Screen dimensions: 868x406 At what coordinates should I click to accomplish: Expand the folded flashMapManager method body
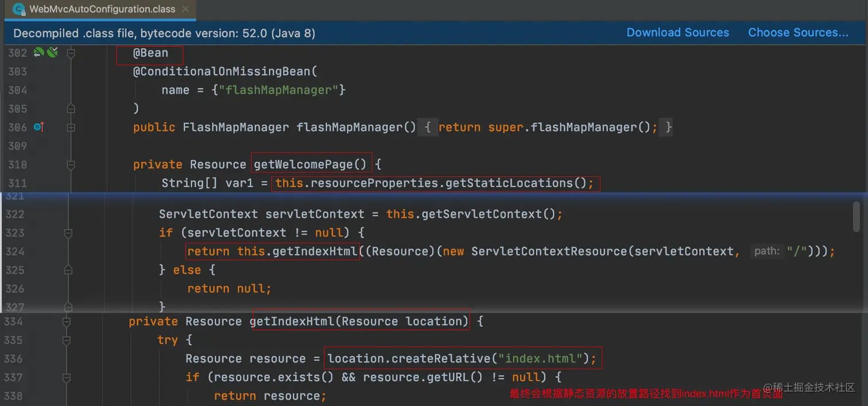click(x=427, y=127)
